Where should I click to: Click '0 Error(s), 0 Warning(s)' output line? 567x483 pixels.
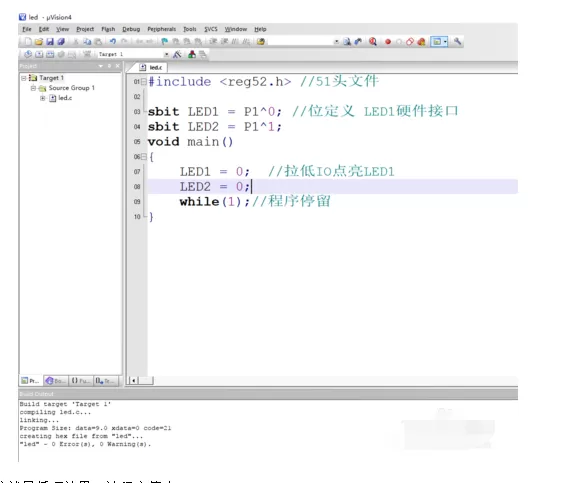pyautogui.click(x=85, y=444)
